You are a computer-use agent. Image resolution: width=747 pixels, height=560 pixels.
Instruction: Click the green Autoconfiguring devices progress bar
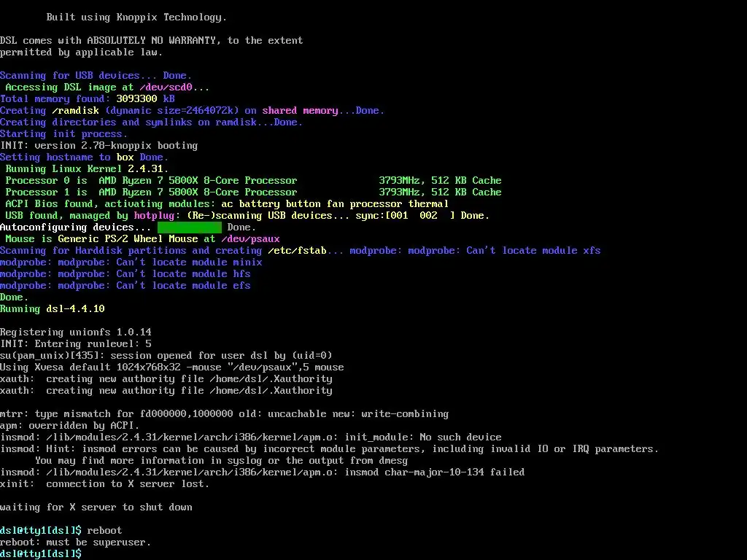[189, 227]
